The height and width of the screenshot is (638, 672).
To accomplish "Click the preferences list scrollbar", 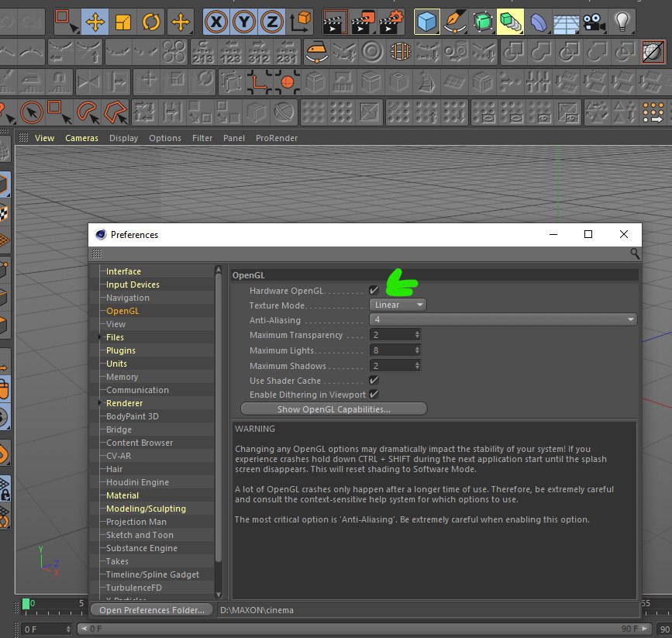I will [x=218, y=418].
